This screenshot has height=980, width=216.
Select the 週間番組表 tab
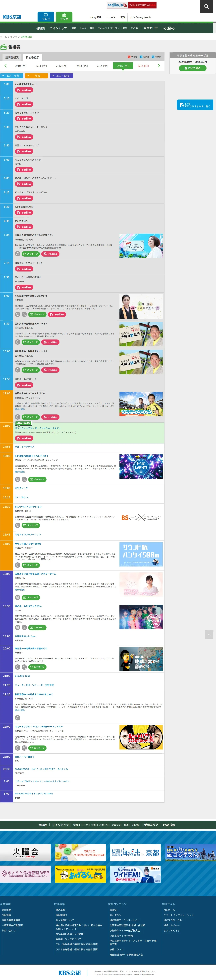click(x=12, y=57)
